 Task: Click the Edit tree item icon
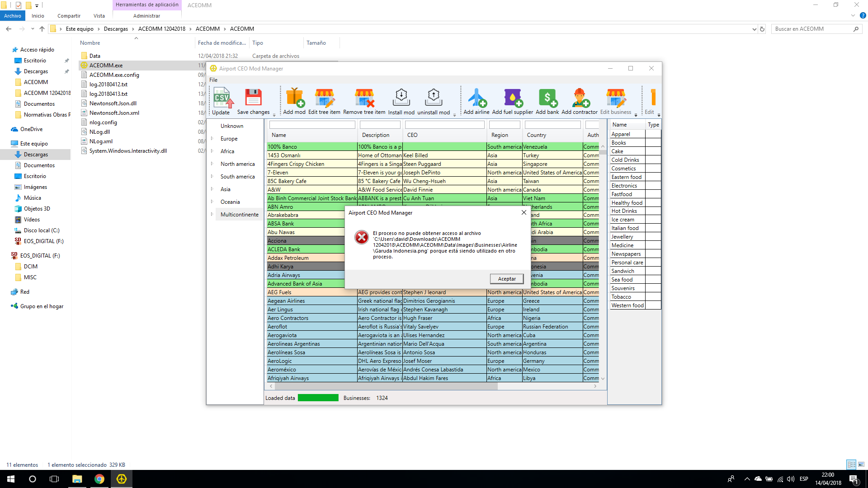pos(324,98)
